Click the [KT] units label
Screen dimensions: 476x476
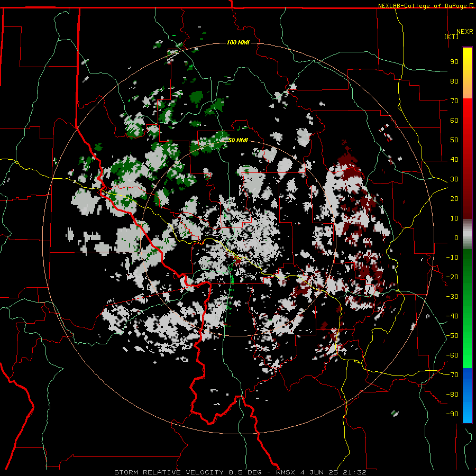point(452,36)
